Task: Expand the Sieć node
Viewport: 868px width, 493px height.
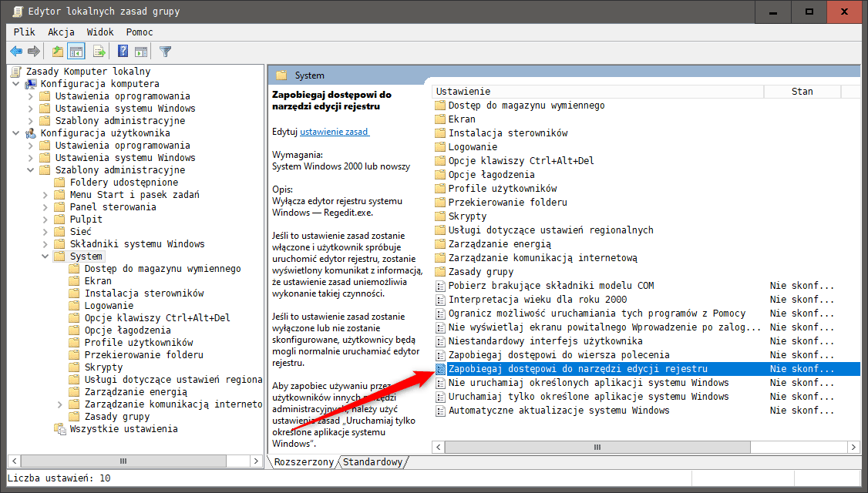Action: [45, 232]
